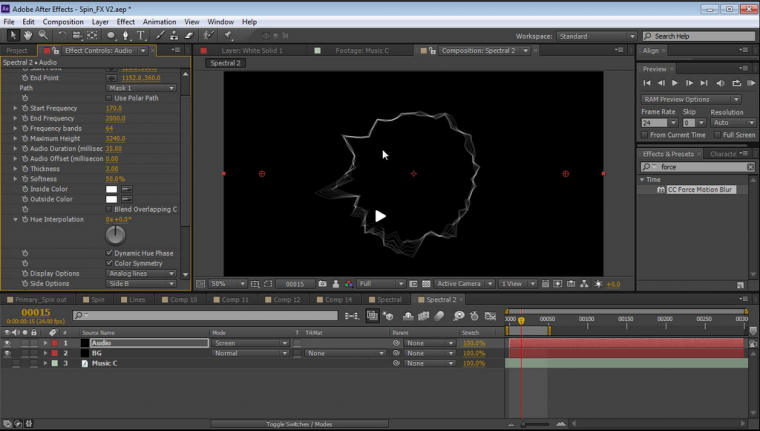Open the Display Options dropdown
The height and width of the screenshot is (431, 760).
[x=140, y=273]
